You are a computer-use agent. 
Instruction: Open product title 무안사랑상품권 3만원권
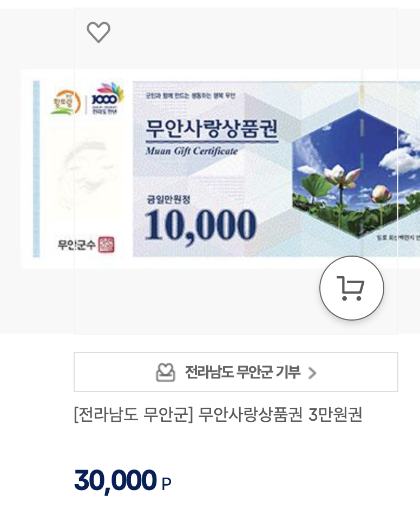point(218,414)
